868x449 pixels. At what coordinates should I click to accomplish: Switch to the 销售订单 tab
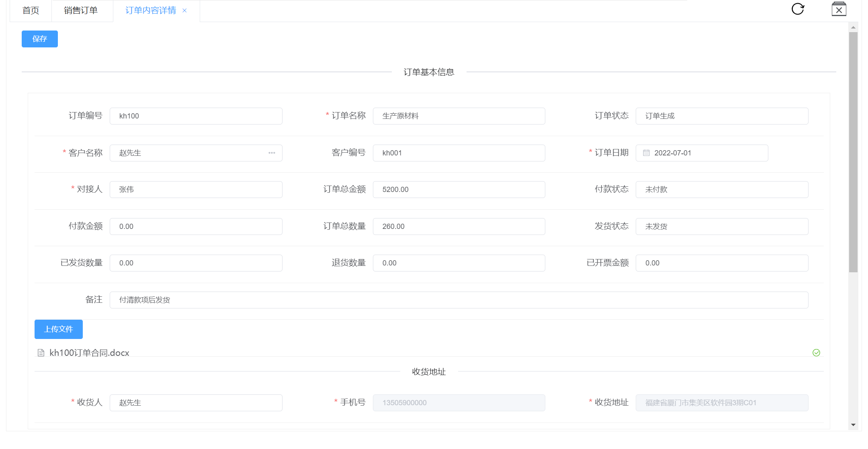(x=81, y=10)
